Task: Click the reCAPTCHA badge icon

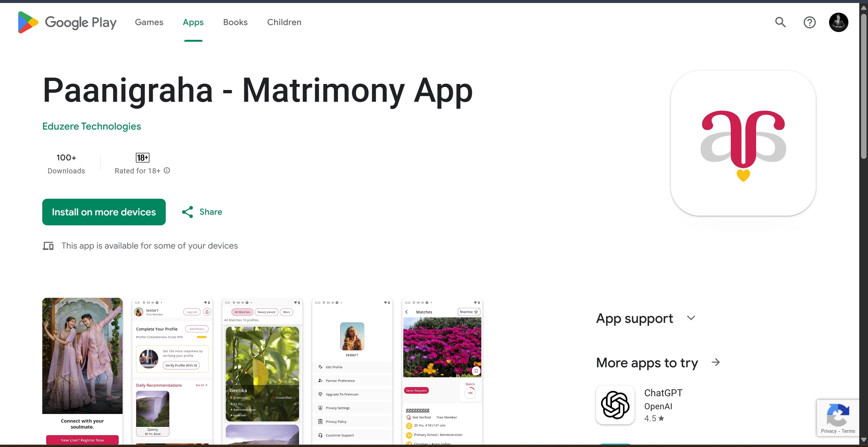Action: coord(838,415)
